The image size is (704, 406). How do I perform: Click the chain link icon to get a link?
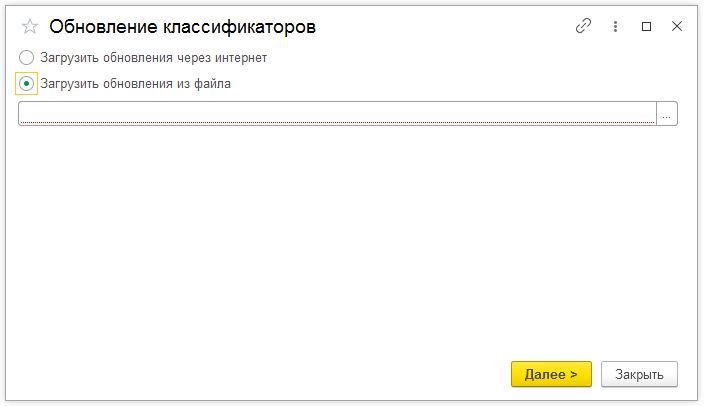(584, 27)
